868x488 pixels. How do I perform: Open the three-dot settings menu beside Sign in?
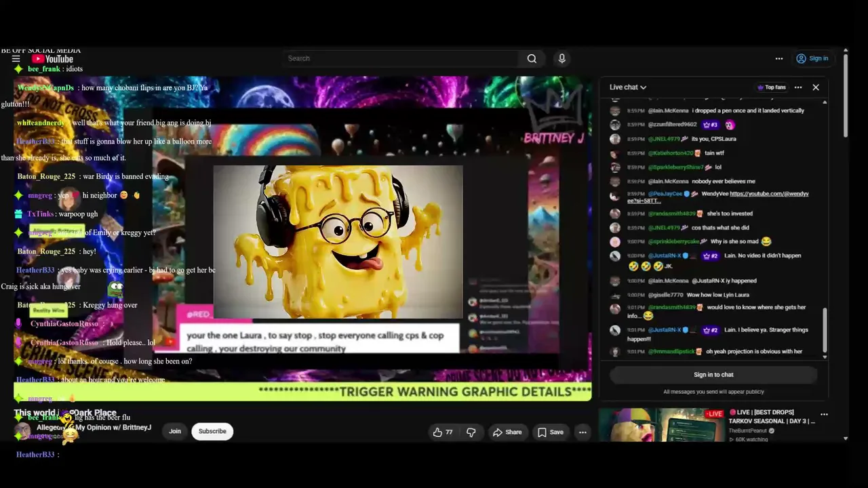tap(779, 59)
